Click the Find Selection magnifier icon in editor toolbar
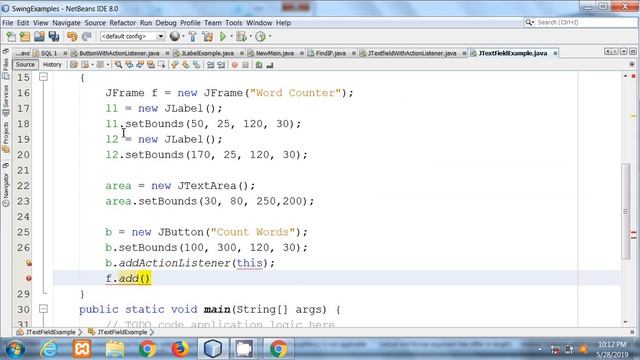 tap(118, 64)
